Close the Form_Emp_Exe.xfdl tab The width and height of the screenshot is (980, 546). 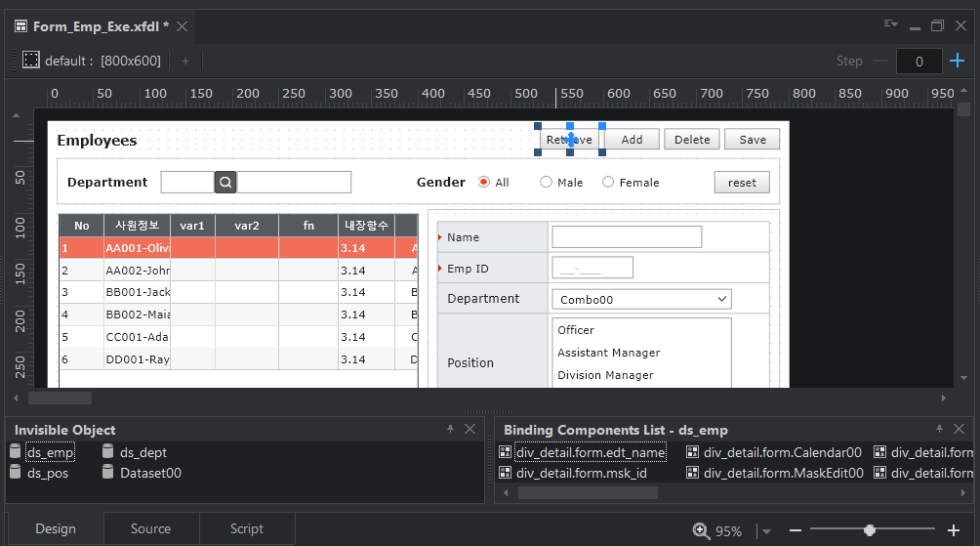tap(182, 26)
